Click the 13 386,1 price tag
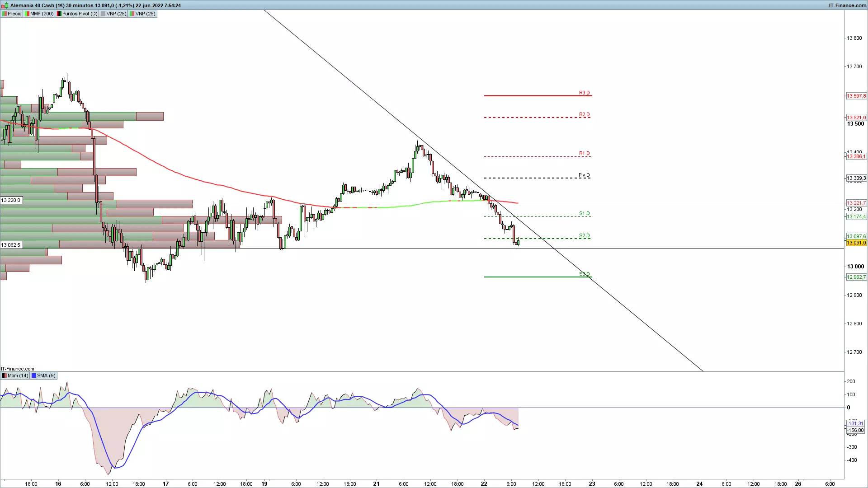The image size is (868, 488). (856, 156)
